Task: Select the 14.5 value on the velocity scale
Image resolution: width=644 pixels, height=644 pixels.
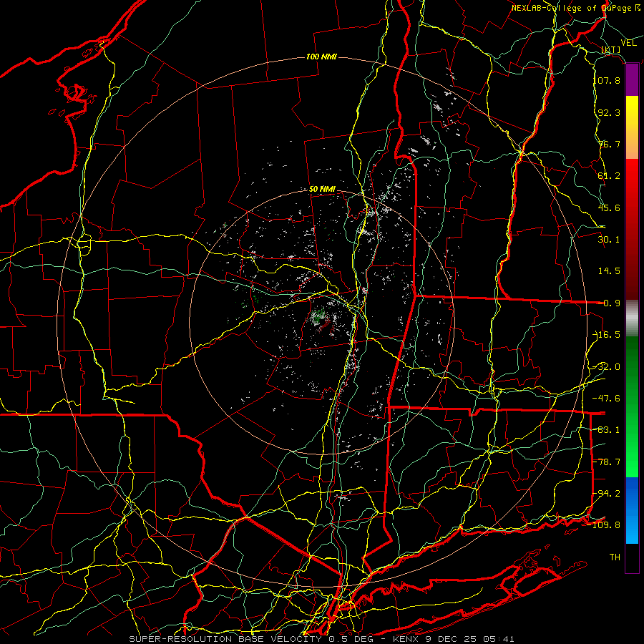Action: coord(609,270)
